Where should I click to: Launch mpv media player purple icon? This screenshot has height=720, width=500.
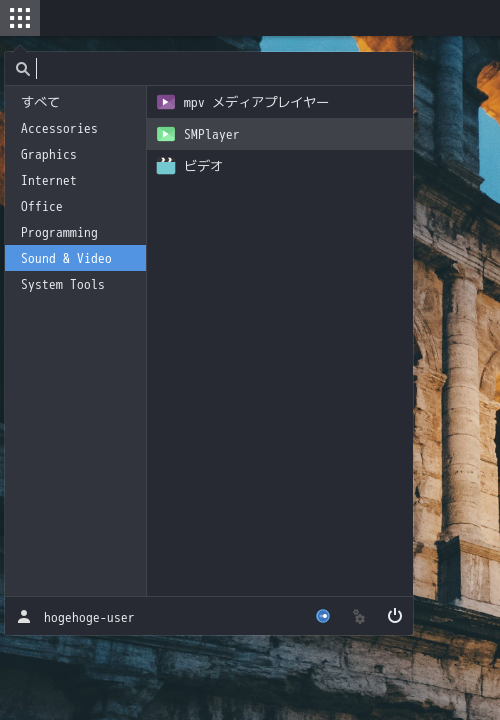pyautogui.click(x=166, y=102)
